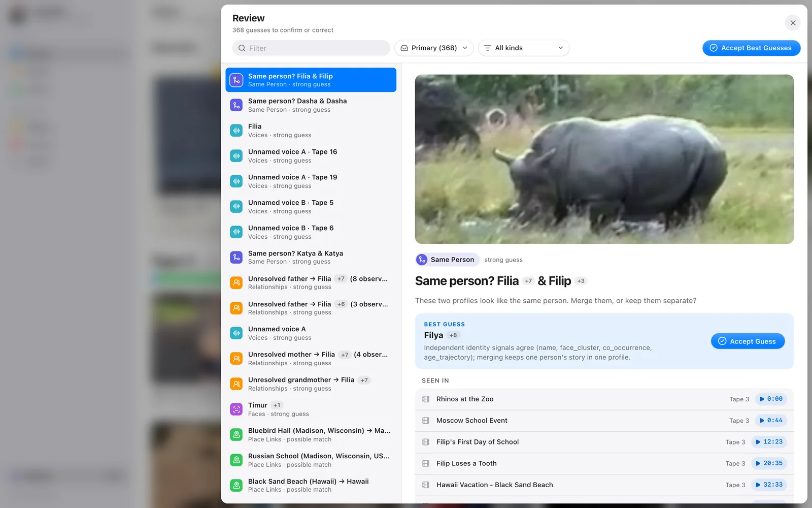Click the relationship icon for Unresolved grandmother
Viewport: 812px width, 508px height.
[x=236, y=384]
